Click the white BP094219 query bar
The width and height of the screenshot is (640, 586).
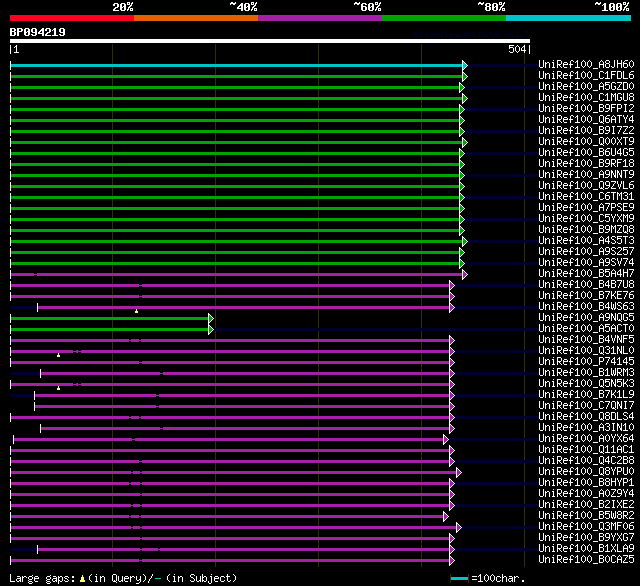[x=269, y=41]
